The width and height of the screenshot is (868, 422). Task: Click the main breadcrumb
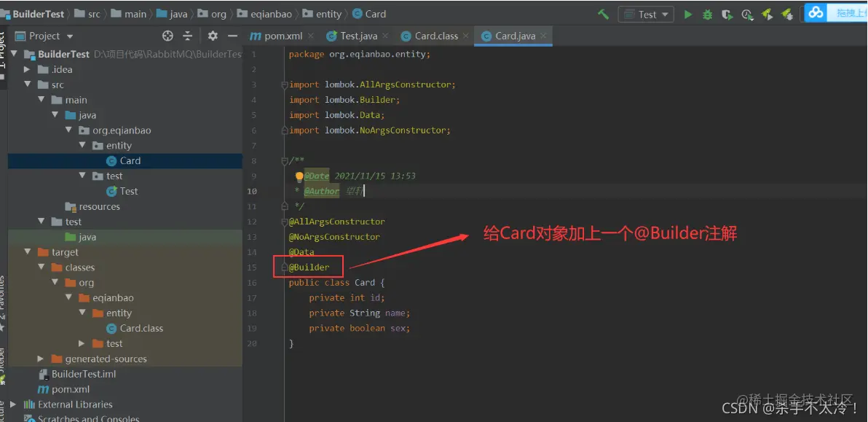tap(128, 14)
